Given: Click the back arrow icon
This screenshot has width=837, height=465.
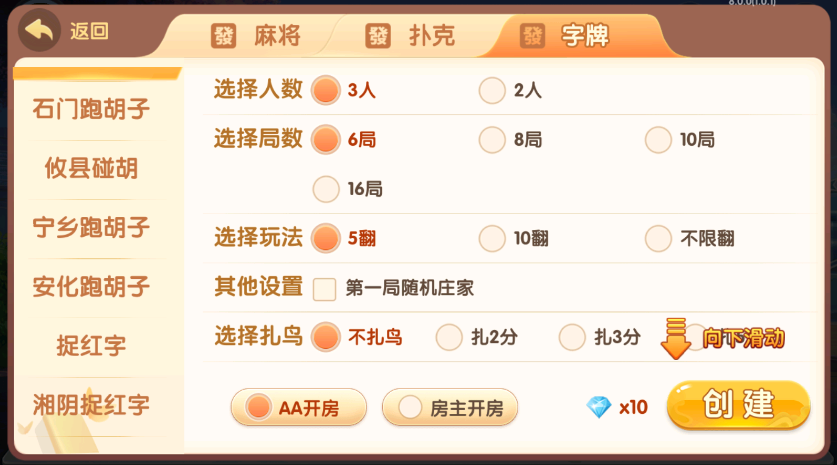Looking at the screenshot, I should [x=40, y=32].
